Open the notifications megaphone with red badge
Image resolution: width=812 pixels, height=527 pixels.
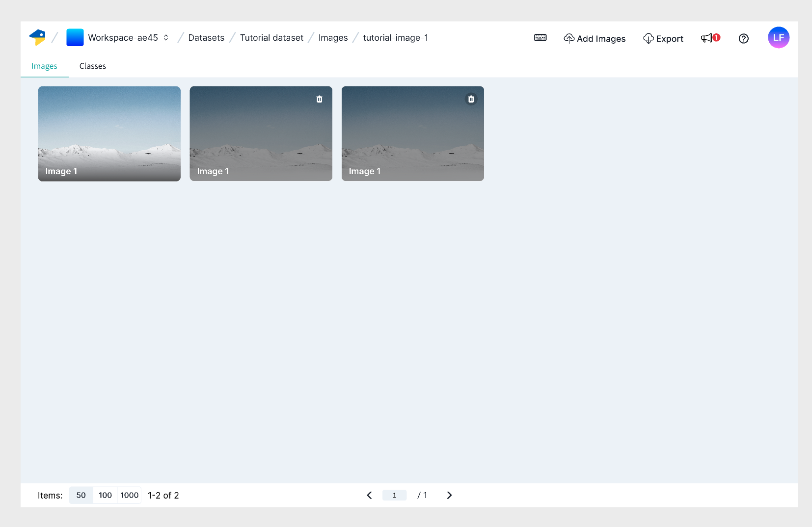708,38
